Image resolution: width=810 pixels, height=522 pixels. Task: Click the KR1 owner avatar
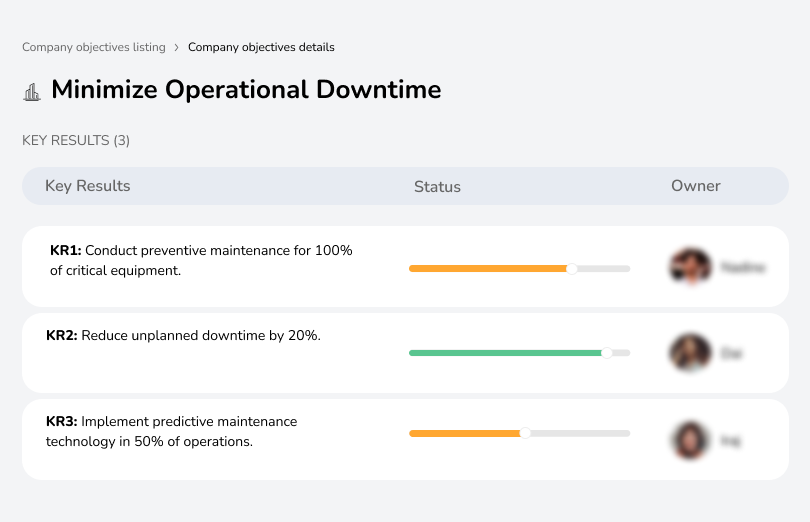[690, 267]
